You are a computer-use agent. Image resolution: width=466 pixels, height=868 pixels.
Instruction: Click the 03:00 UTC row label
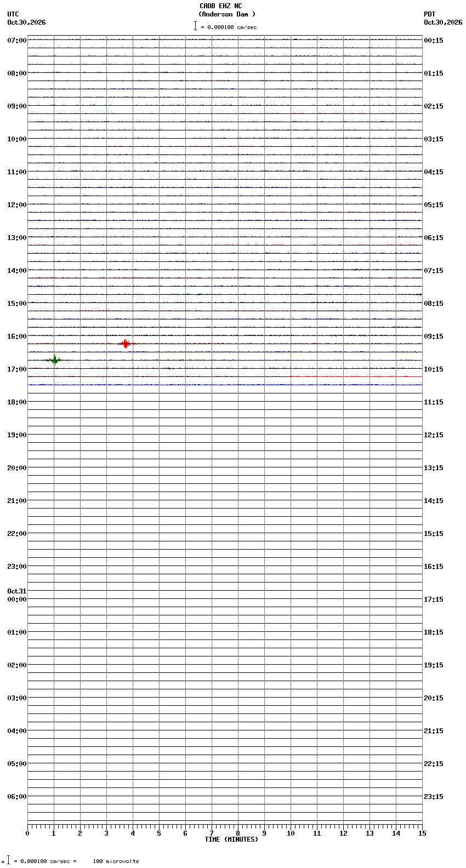tap(17, 698)
